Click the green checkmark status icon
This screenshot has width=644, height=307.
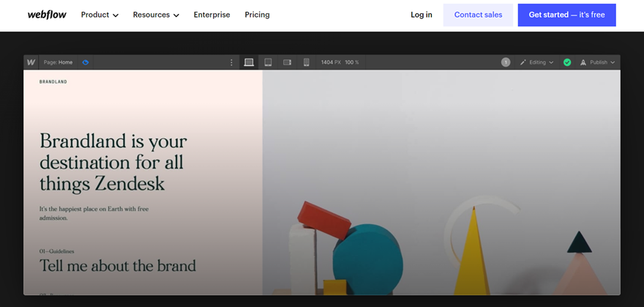(x=567, y=62)
